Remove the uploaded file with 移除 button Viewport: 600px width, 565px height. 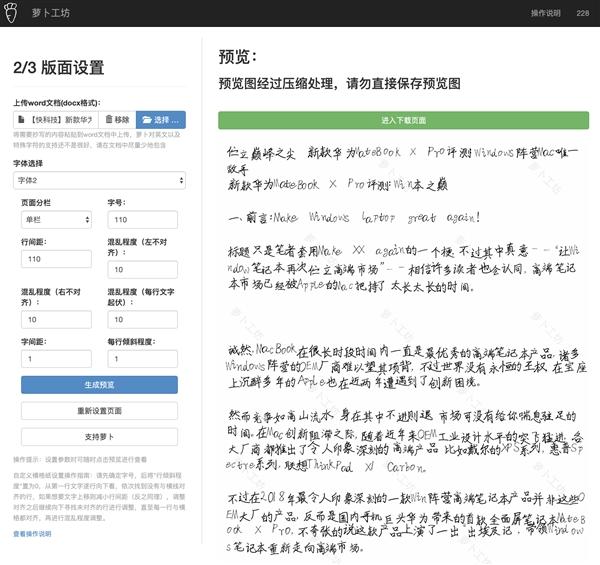pos(117,120)
